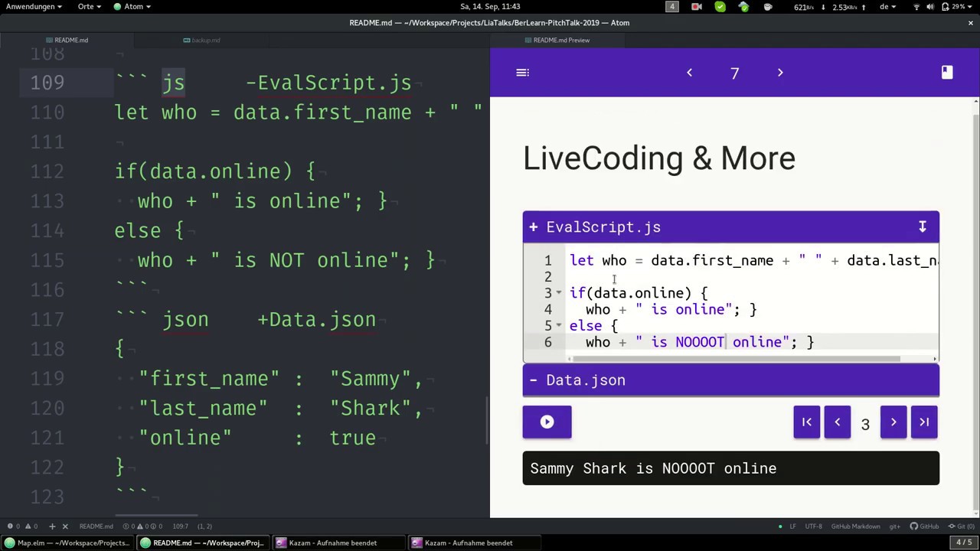Open the GitHub panel from status bar
This screenshot has width=980, height=551.
(x=924, y=527)
